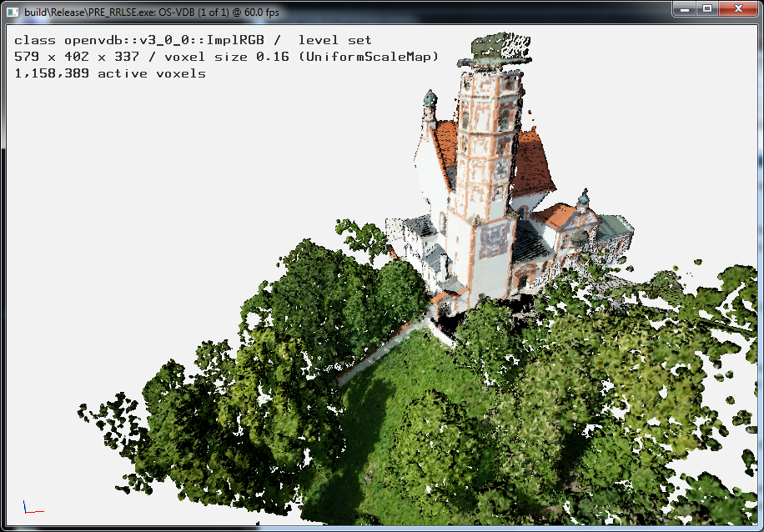The image size is (764, 532).
Task: Click the "class openvdb::v3_0_0::ImplRGB / level set" line
Action: point(193,40)
